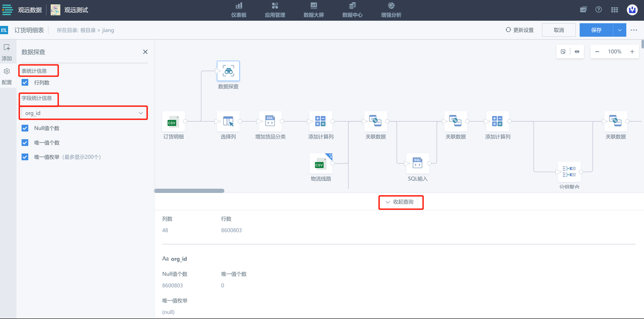Toggle the 唯一值枚举 checkbox
644x319 pixels.
(x=25, y=157)
